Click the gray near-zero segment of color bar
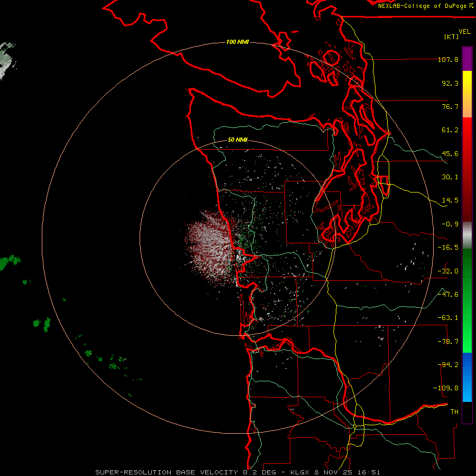This screenshot has width=476, height=476. [x=467, y=235]
